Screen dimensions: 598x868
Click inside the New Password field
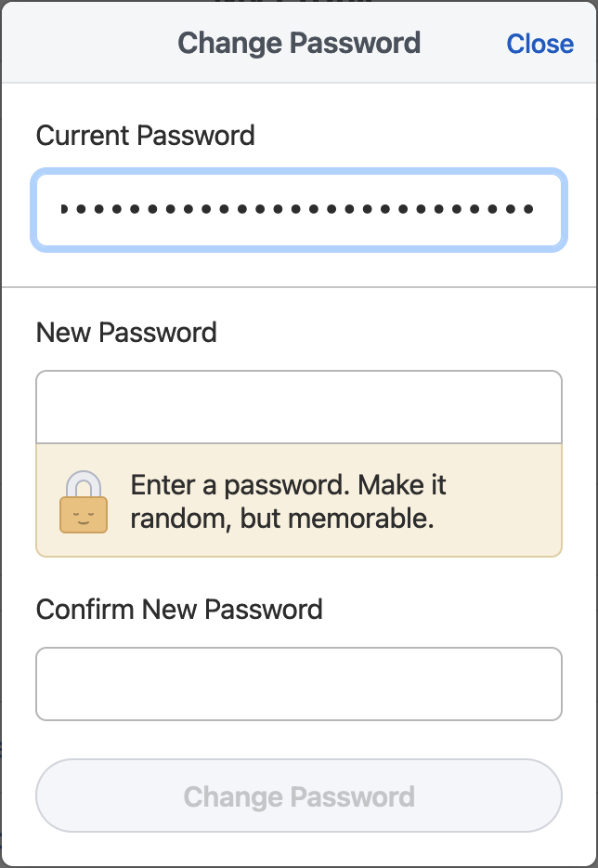[x=299, y=405]
